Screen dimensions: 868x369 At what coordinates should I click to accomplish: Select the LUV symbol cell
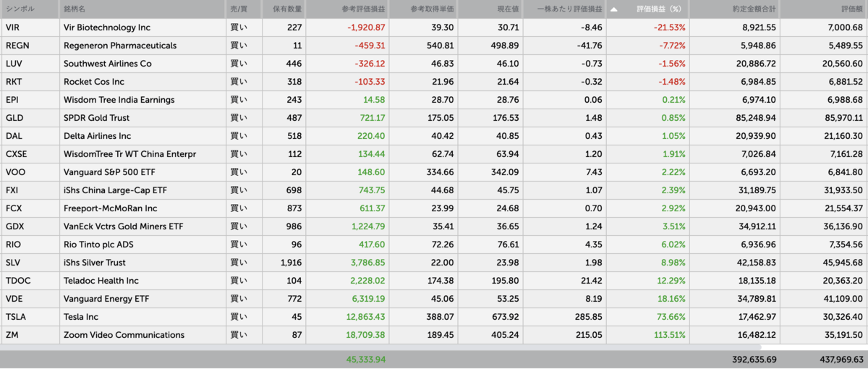[x=30, y=64]
